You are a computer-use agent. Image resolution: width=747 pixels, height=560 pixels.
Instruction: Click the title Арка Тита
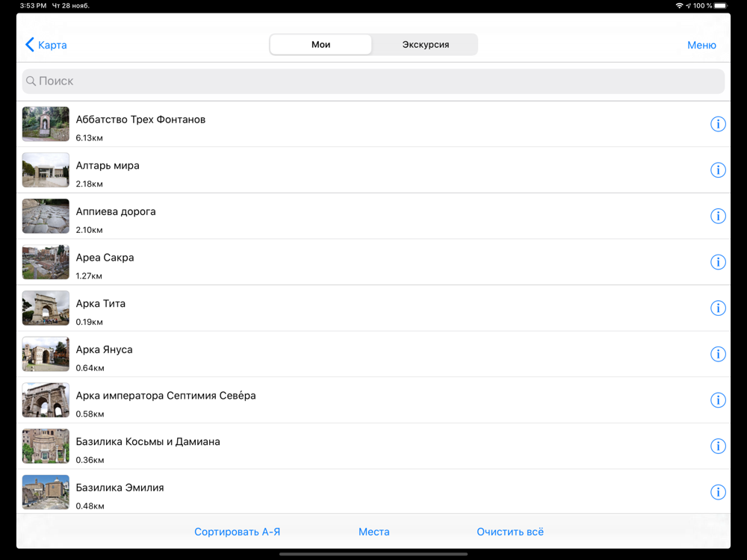click(x=101, y=304)
